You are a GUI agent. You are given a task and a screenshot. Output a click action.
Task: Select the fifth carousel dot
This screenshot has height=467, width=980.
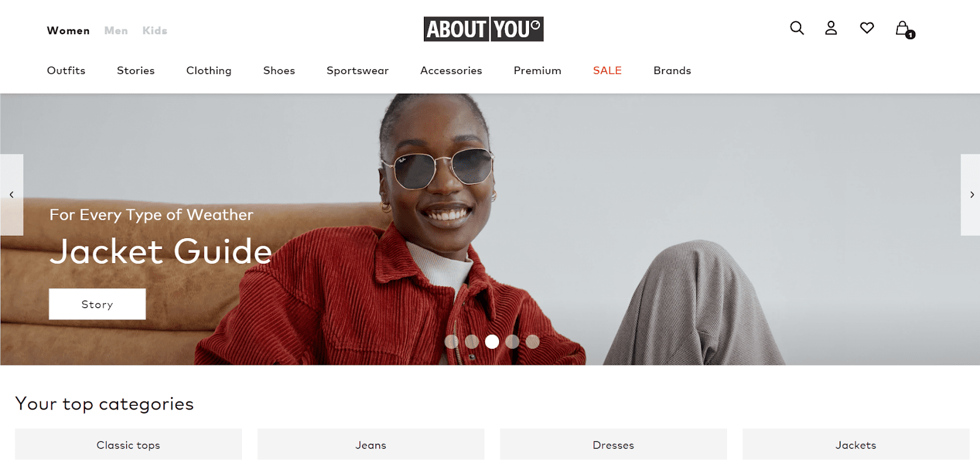533,342
